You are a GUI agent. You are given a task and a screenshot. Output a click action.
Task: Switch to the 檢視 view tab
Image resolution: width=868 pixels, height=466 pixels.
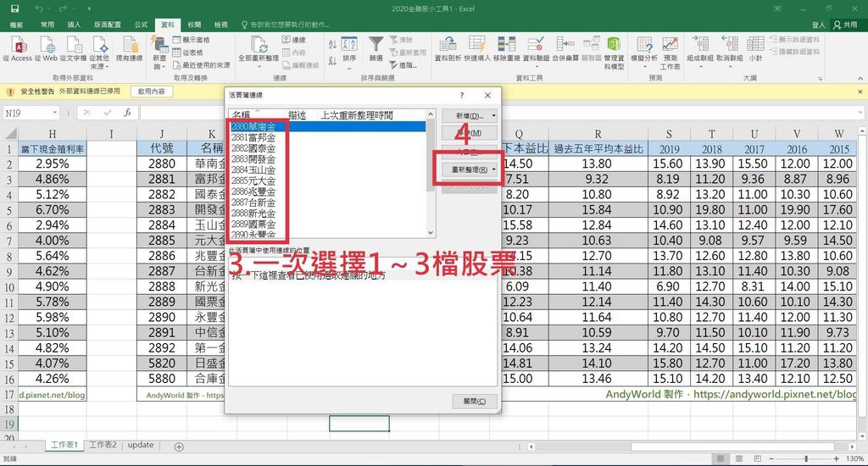point(221,25)
